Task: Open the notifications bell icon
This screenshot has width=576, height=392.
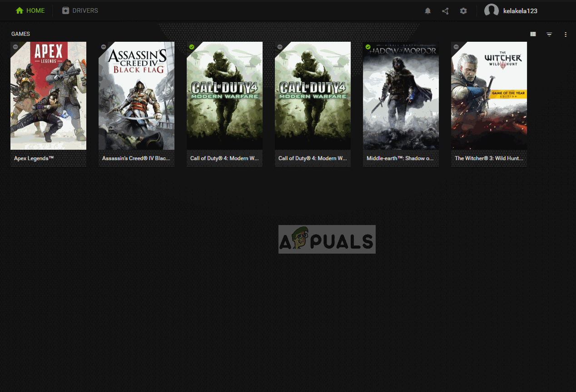Action: pos(427,11)
